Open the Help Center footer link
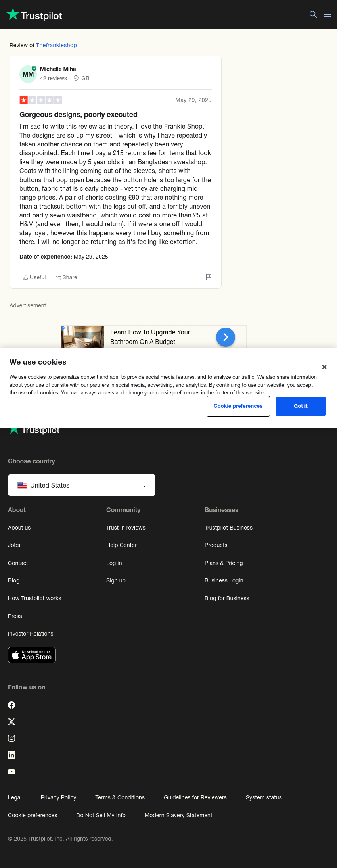 pyautogui.click(x=121, y=545)
